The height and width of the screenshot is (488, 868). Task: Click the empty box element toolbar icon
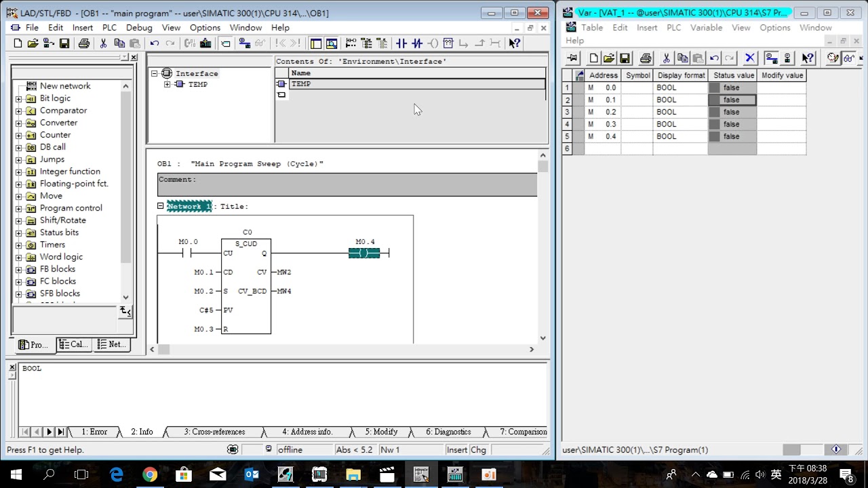point(448,43)
